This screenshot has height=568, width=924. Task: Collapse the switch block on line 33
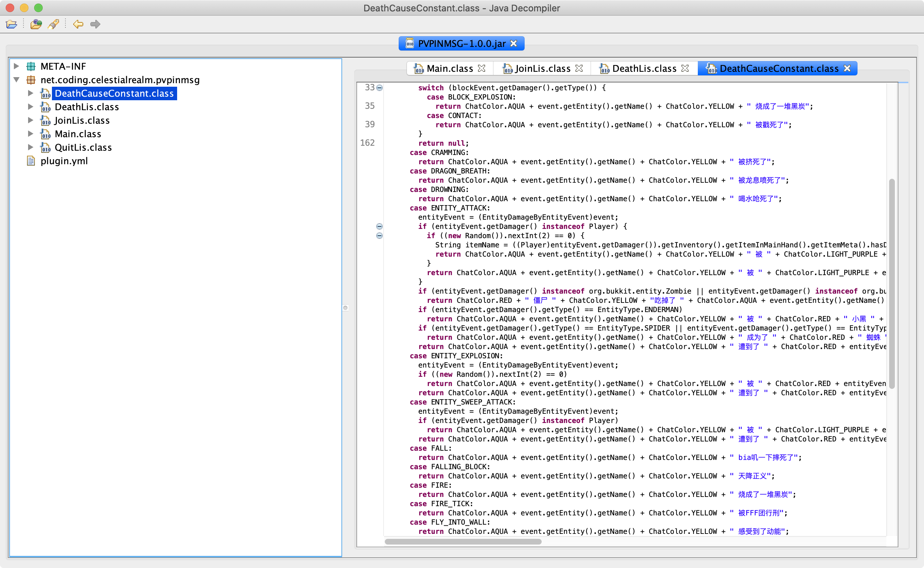coord(379,88)
